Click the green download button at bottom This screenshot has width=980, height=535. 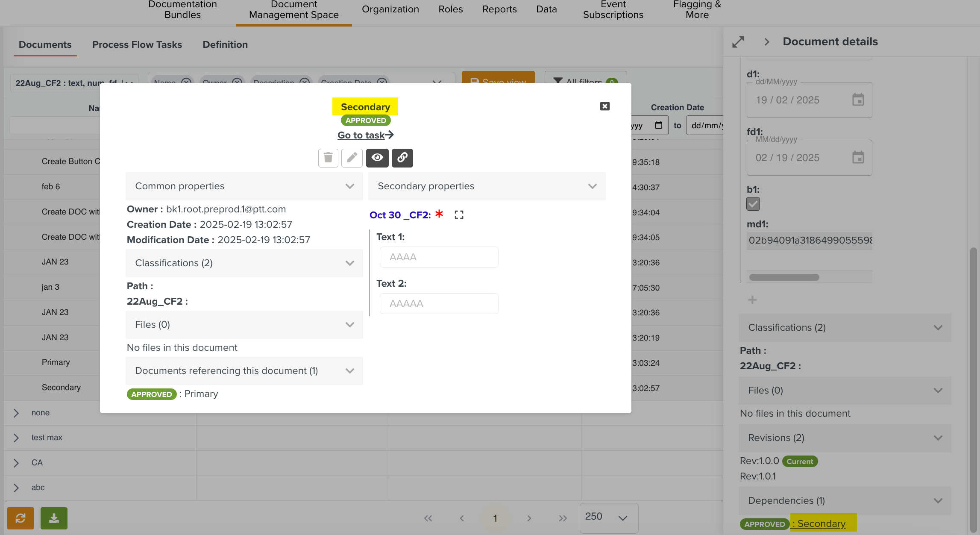pos(54,518)
